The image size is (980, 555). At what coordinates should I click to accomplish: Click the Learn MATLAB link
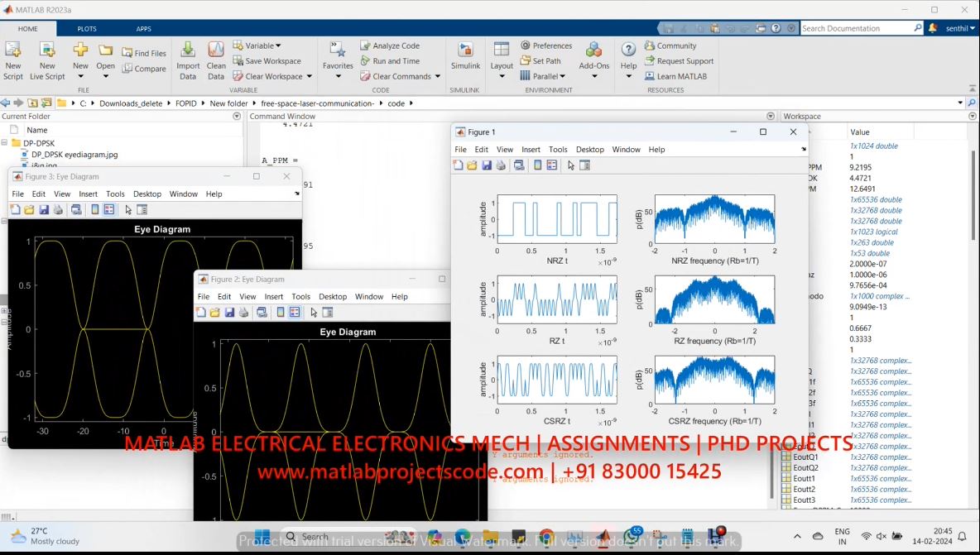(x=681, y=76)
